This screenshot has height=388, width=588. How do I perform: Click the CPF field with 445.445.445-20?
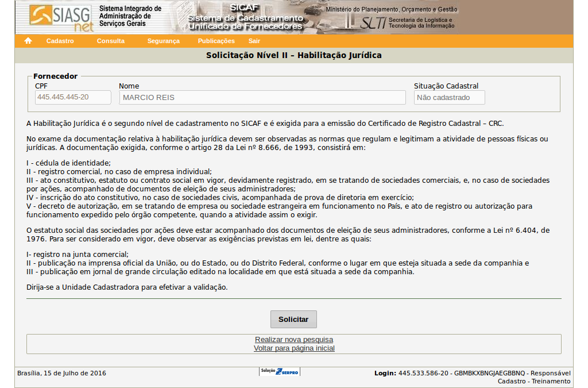(x=73, y=97)
